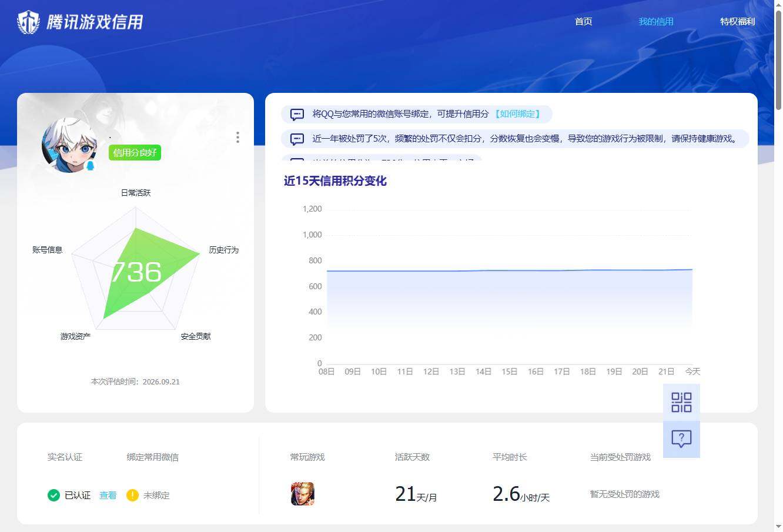Click the 绑定常用微信 label
783x532 pixels.
(x=153, y=457)
